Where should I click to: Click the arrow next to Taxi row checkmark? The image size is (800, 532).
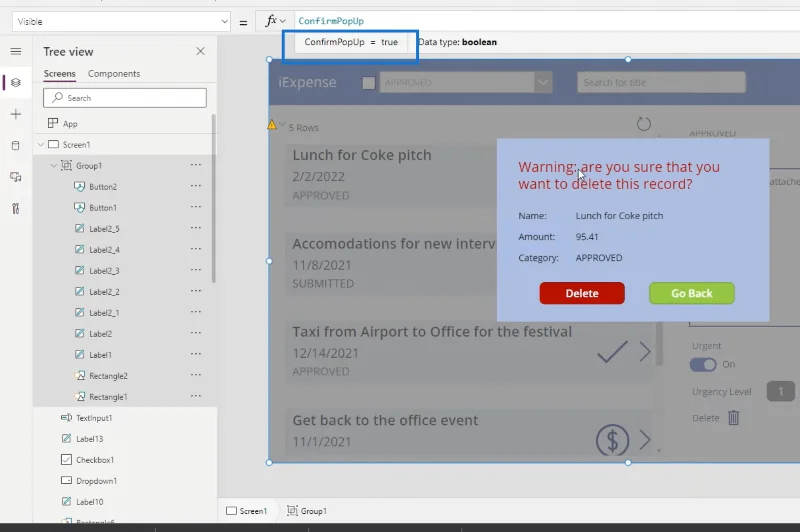(x=645, y=352)
